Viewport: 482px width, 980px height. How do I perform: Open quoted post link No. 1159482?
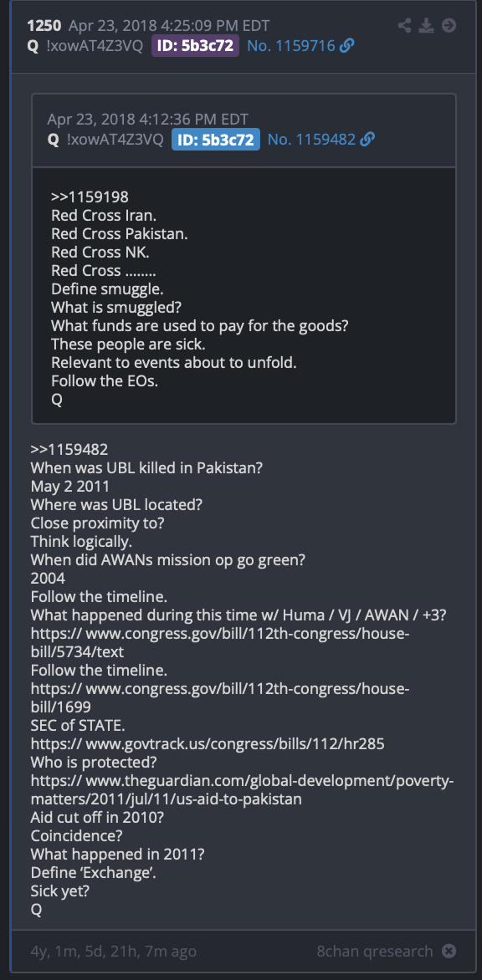tap(312, 140)
